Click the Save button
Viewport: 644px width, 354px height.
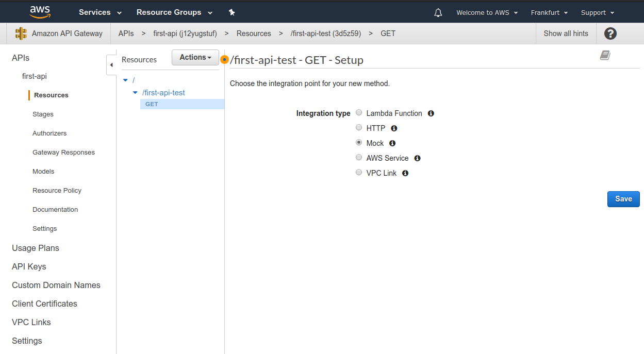623,199
